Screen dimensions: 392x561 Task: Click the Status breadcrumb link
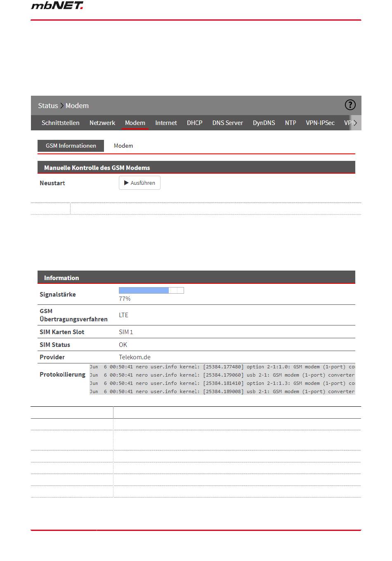(48, 106)
